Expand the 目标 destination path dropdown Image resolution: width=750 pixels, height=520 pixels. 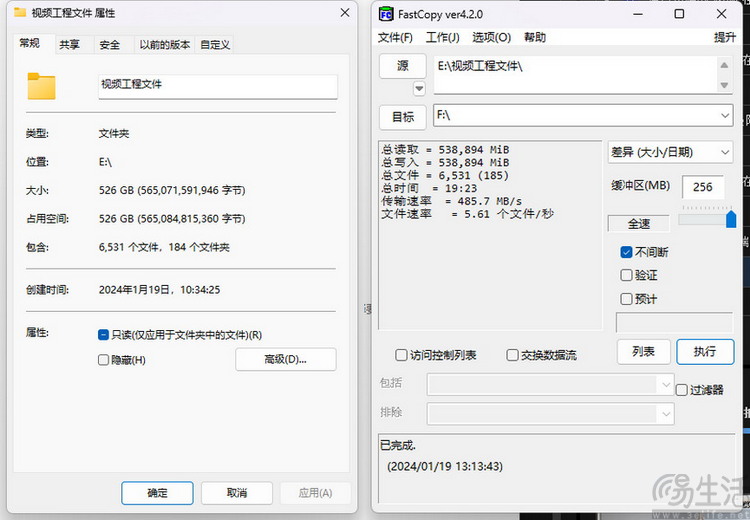click(x=725, y=116)
